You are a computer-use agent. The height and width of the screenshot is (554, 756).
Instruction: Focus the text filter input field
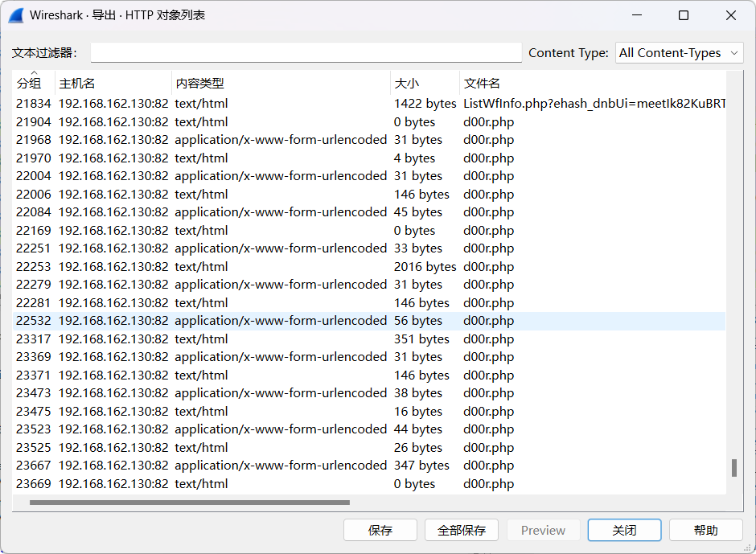[306, 52]
